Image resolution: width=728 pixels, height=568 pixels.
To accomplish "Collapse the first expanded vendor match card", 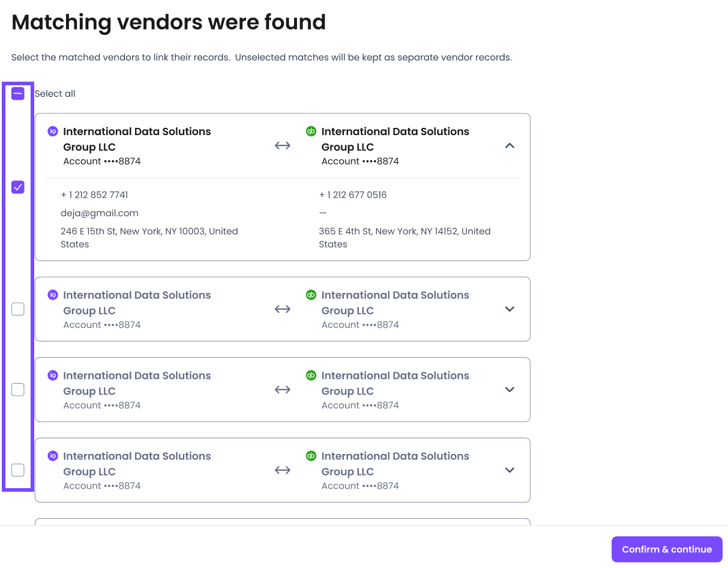I will point(510,146).
